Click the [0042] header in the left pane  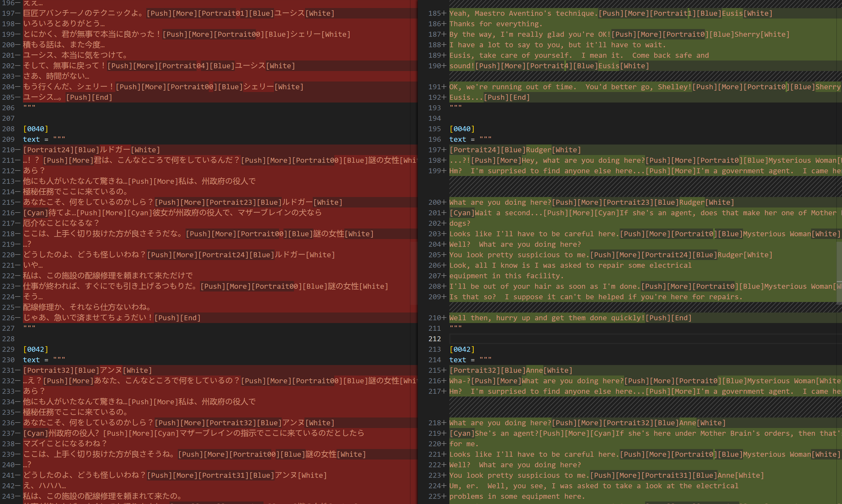[x=36, y=349]
